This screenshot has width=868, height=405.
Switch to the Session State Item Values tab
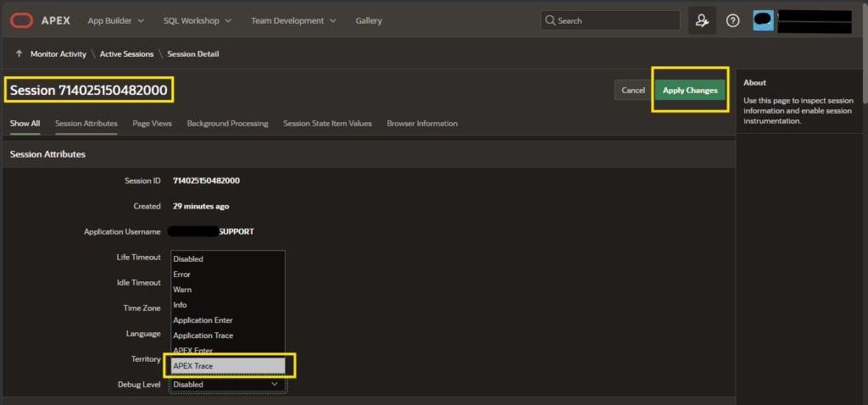(x=327, y=124)
